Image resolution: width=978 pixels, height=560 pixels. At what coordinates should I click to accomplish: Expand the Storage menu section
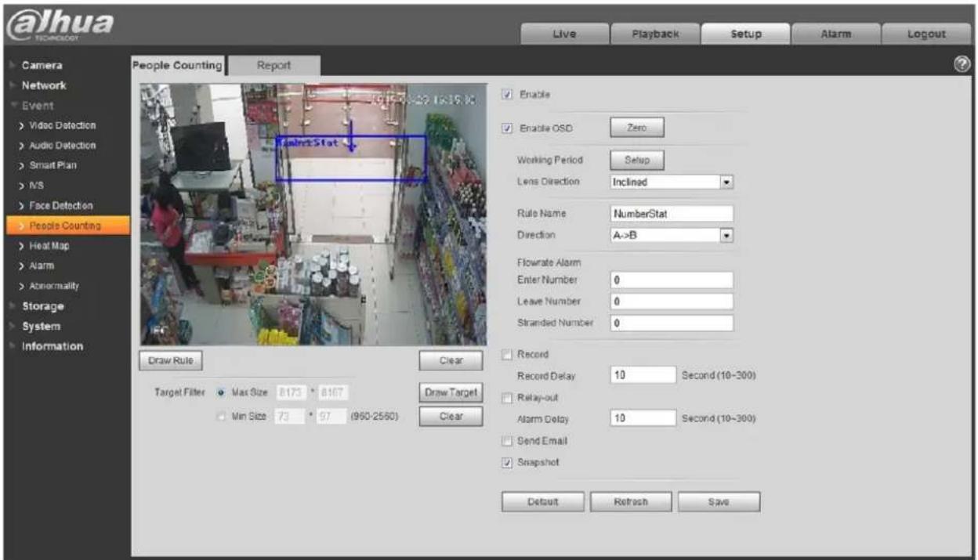coord(42,306)
